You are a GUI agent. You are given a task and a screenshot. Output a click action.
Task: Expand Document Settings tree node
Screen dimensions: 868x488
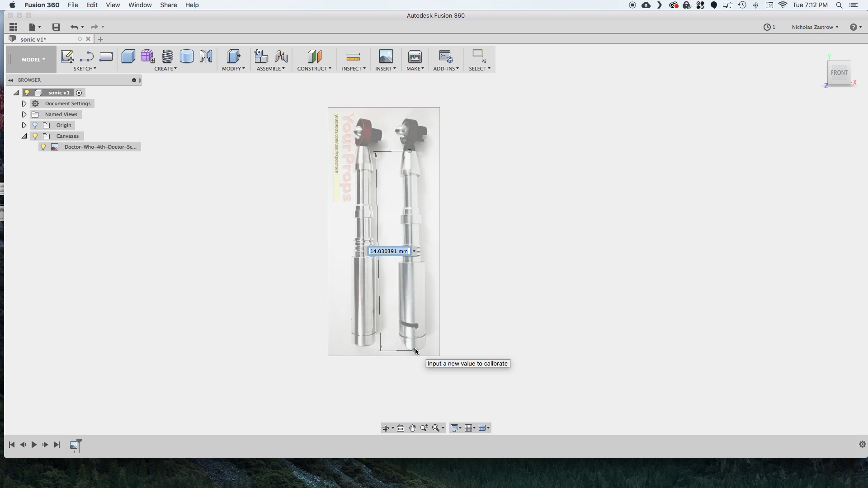point(24,103)
